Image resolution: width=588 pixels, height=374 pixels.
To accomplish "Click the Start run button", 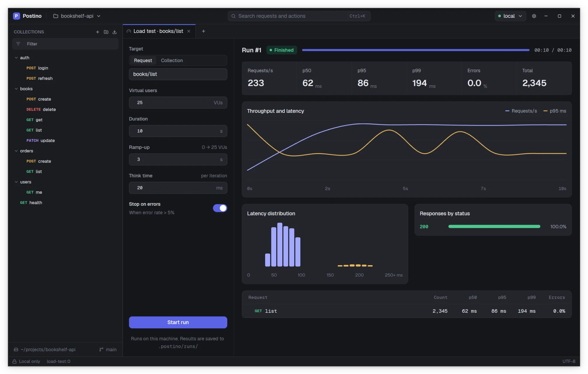I will point(178,322).
